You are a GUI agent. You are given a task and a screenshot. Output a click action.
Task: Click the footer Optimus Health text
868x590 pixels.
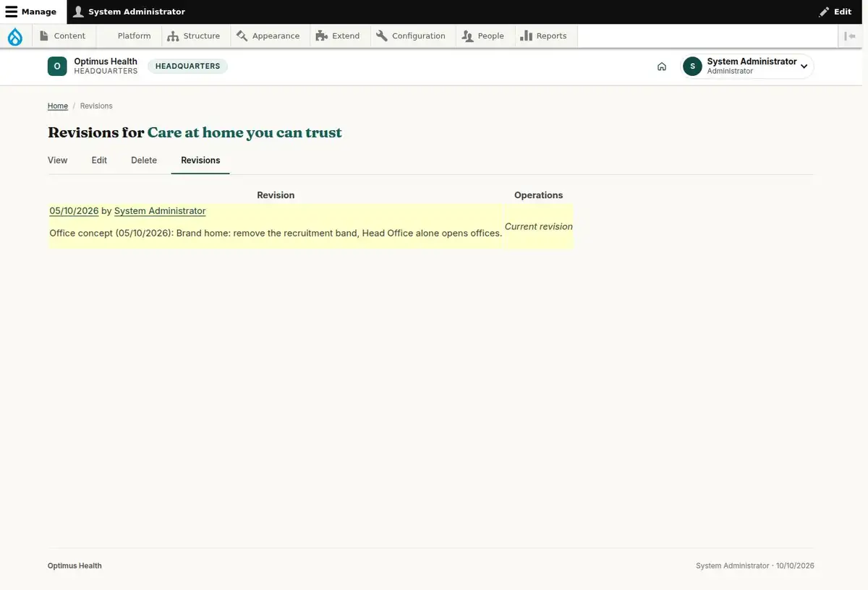pos(75,566)
